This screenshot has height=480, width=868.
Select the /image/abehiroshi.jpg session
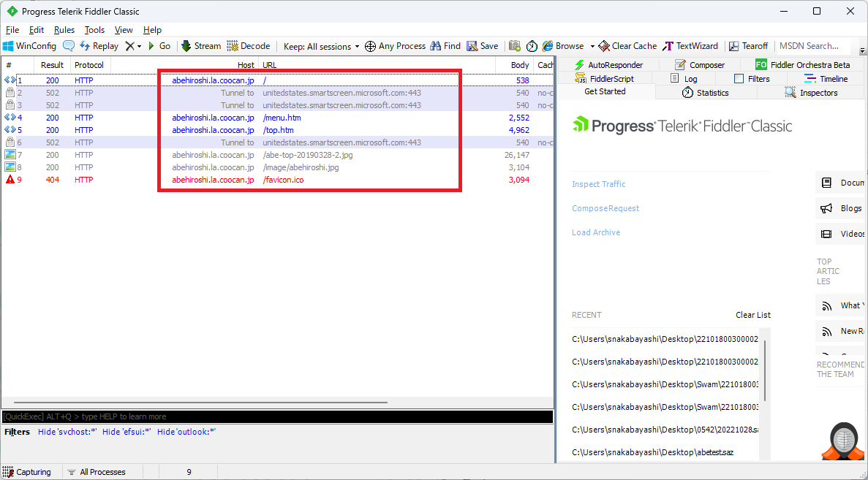click(x=277, y=167)
